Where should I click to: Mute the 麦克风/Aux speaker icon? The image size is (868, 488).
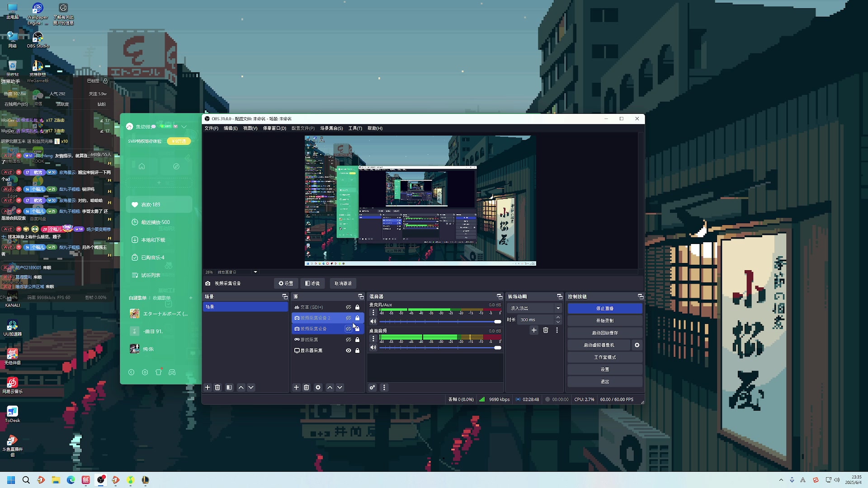tap(373, 322)
